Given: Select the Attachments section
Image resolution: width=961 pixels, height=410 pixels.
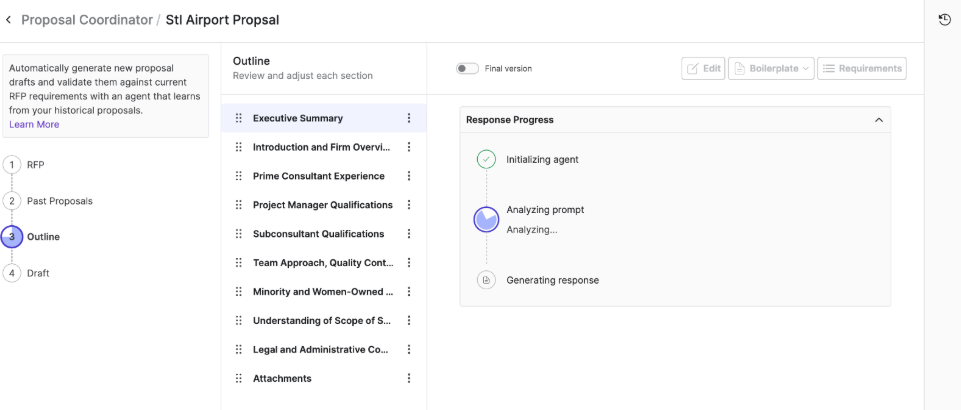Looking at the screenshot, I should pos(324,379).
